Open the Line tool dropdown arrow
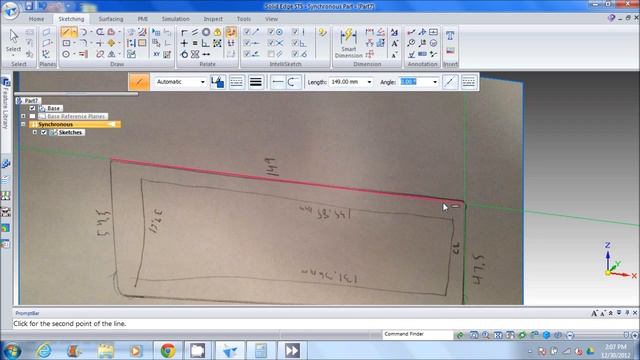Screen dimensions: 640x360 coord(75,32)
